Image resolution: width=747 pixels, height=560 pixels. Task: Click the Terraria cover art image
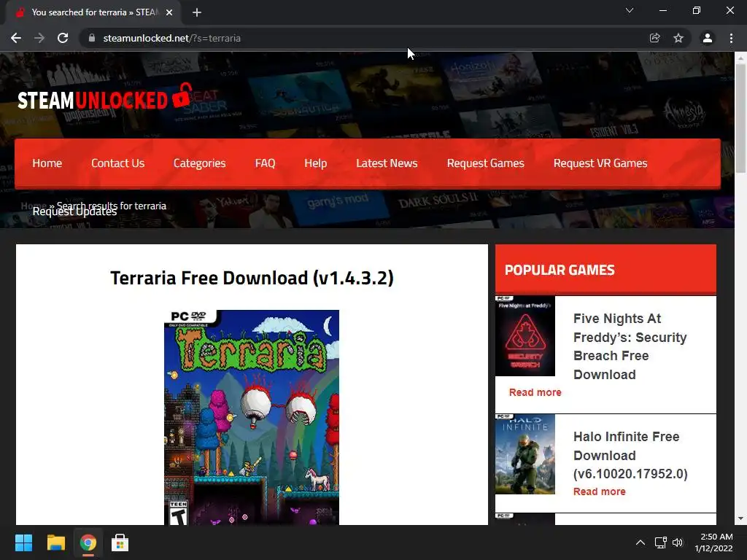pyautogui.click(x=252, y=417)
